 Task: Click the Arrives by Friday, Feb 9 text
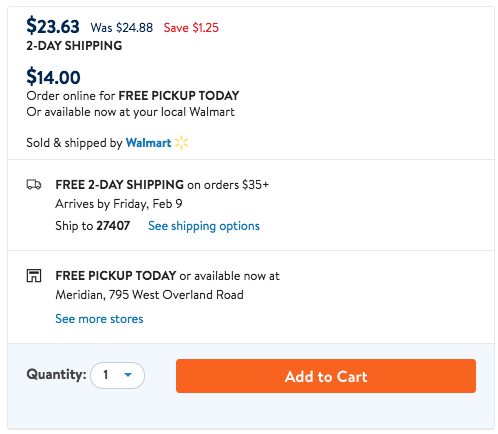click(x=119, y=204)
